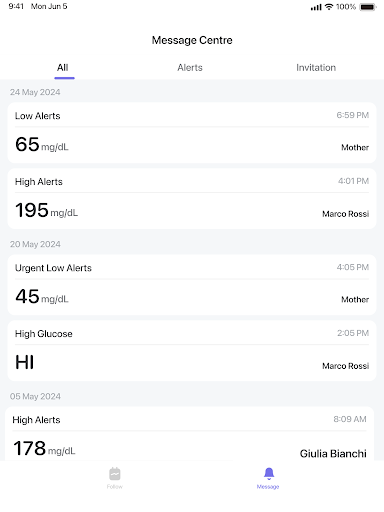
Task: Open the Urgent Low Alerts 45 mg/dL card
Action: click(x=192, y=285)
